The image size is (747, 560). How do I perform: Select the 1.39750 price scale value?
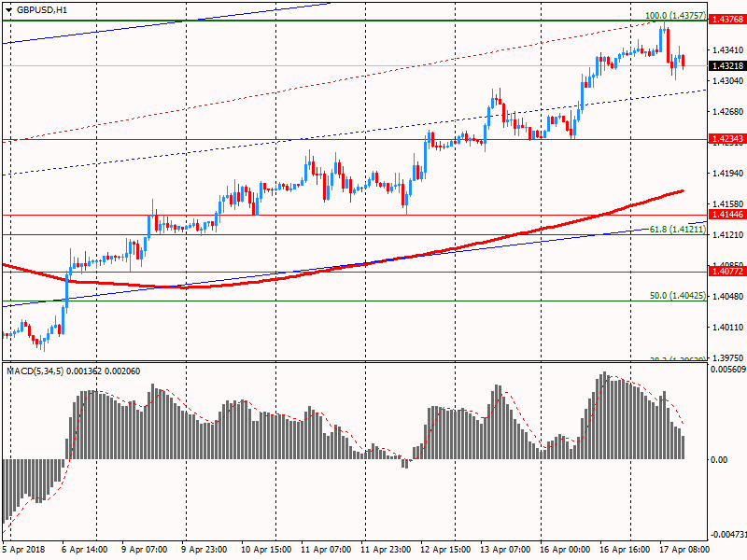tap(728, 358)
